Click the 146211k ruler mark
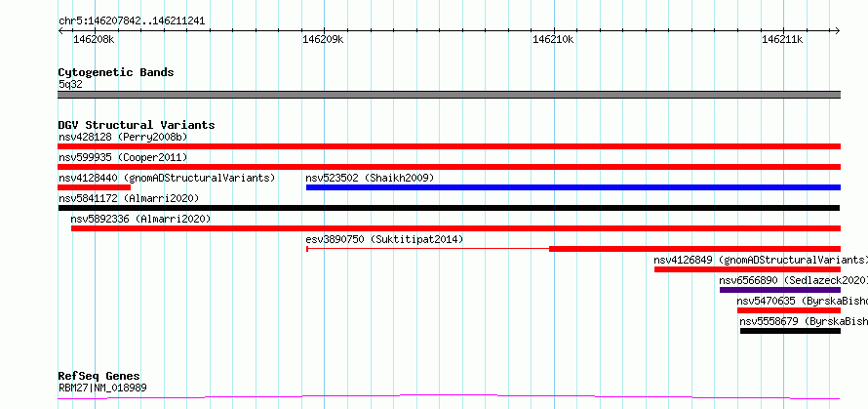The image size is (868, 409). (782, 39)
